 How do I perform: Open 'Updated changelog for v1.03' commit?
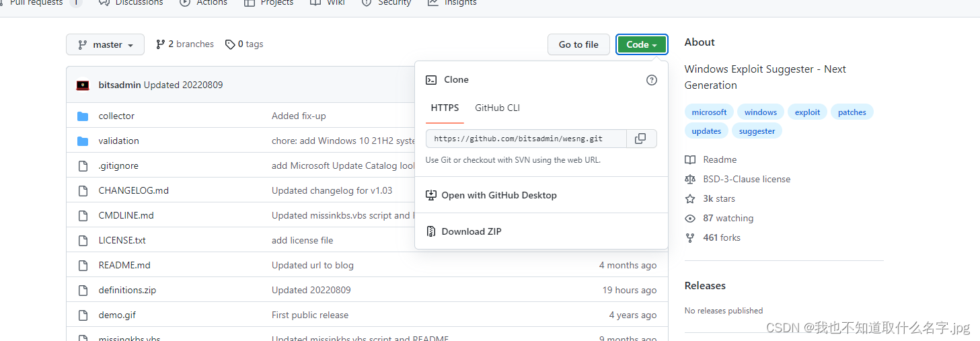tap(332, 190)
